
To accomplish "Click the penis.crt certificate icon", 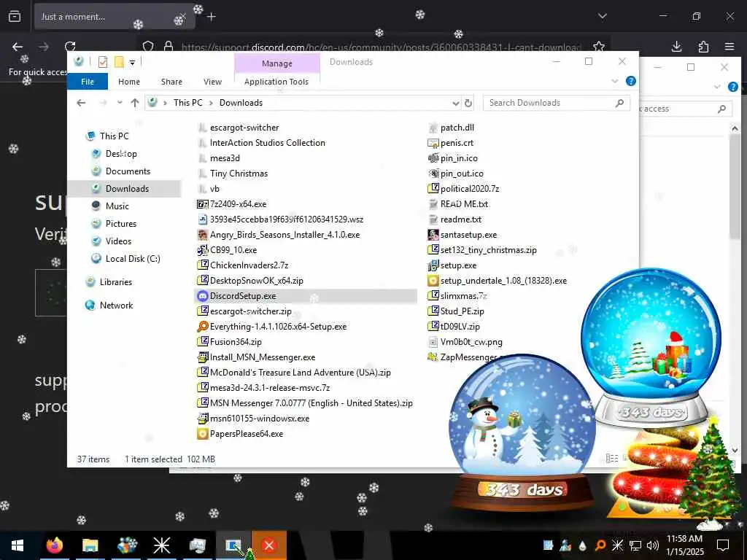I will (x=433, y=142).
